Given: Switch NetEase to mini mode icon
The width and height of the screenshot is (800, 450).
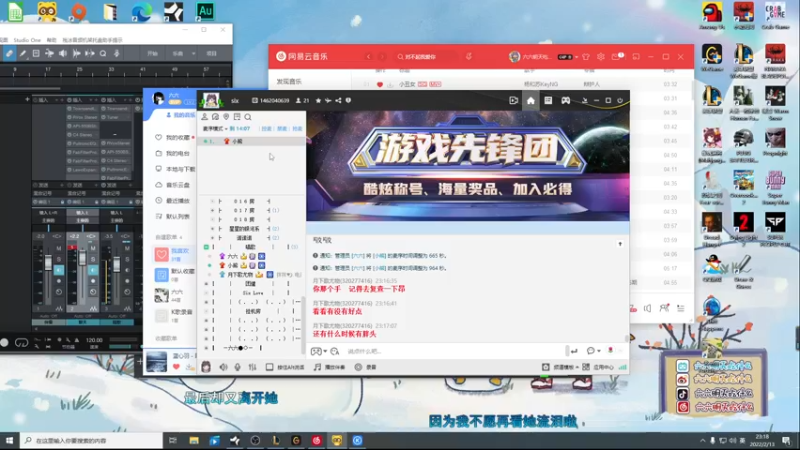Looking at the screenshot, I should (636, 57).
